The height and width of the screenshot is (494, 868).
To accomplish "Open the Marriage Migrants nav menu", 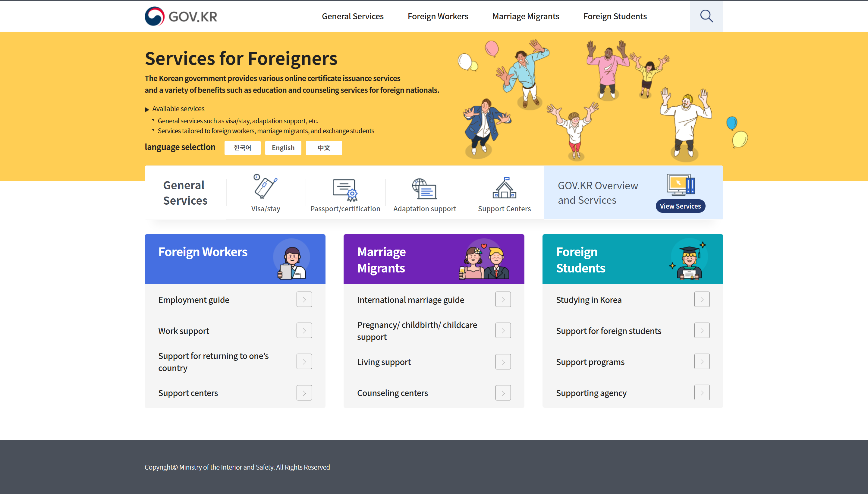I will point(525,16).
